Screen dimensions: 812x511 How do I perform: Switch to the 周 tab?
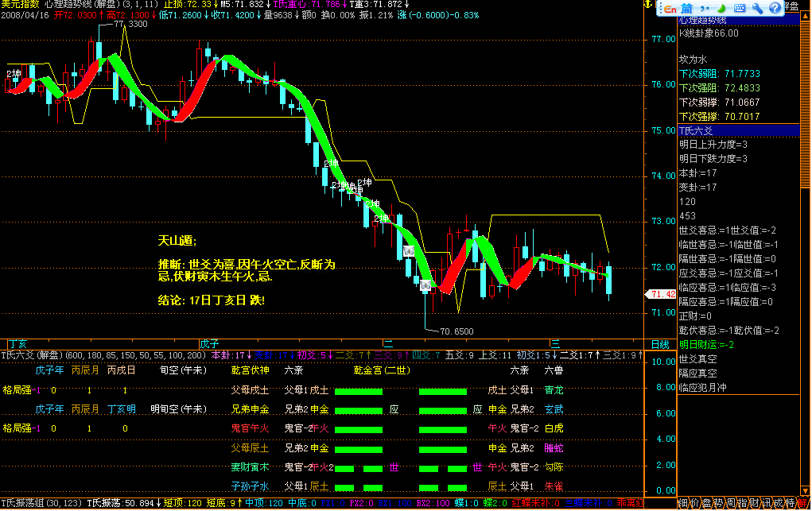(x=730, y=503)
